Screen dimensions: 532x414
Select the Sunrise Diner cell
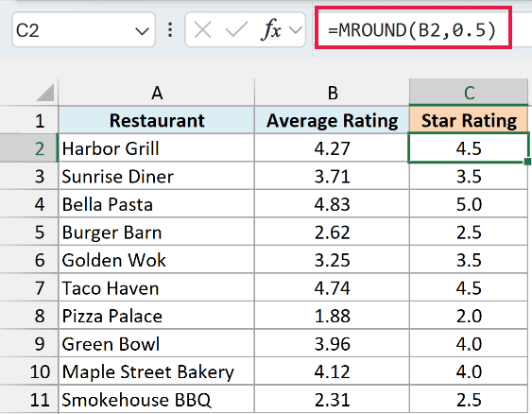(x=157, y=176)
